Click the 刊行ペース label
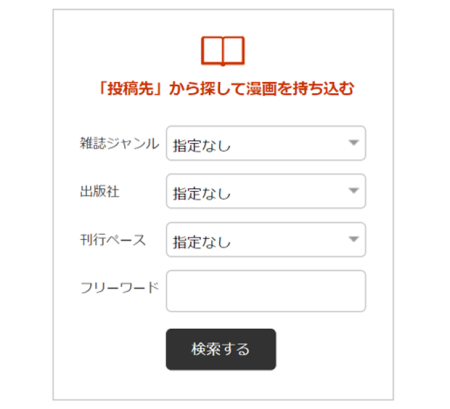Image resolution: width=450 pixels, height=409 pixels. 113,240
